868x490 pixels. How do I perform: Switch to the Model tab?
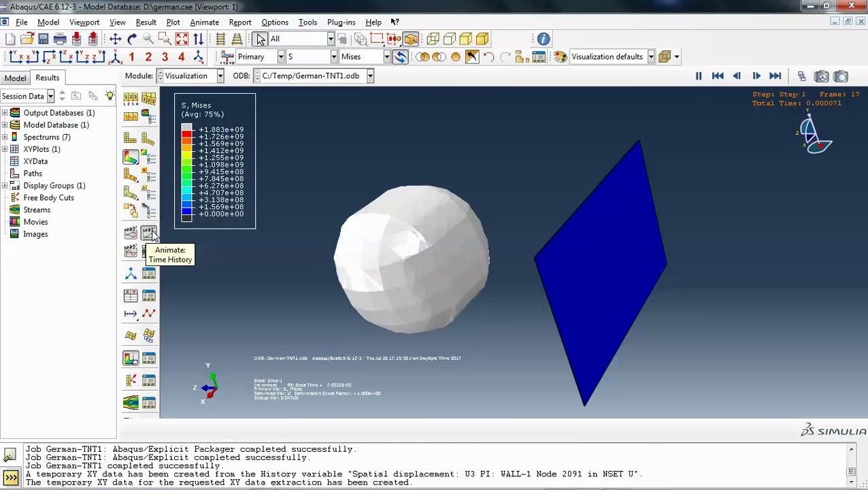pyautogui.click(x=15, y=78)
